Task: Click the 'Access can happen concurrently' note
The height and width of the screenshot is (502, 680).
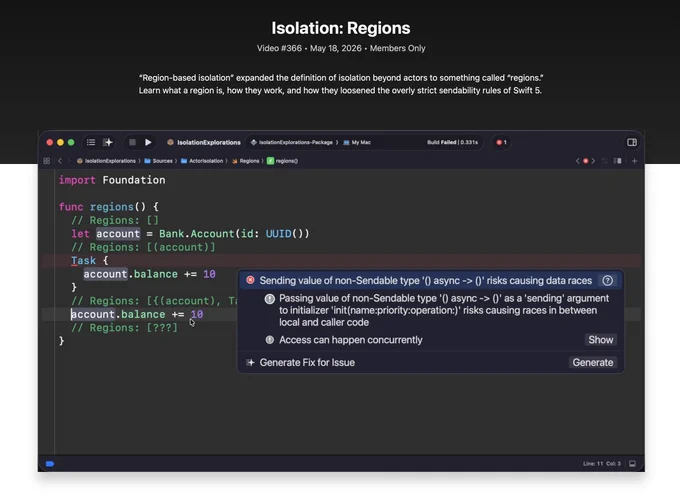Action: click(x=350, y=340)
